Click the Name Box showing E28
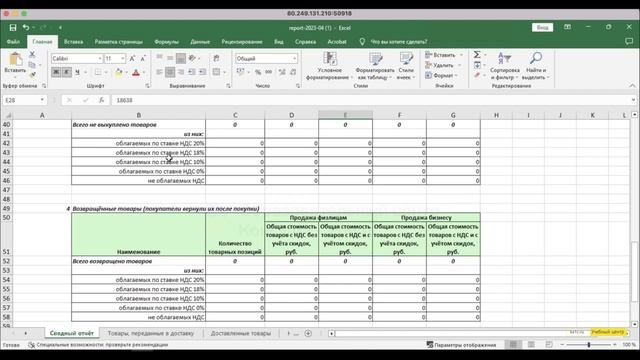The height and width of the screenshot is (360, 640). [x=24, y=100]
